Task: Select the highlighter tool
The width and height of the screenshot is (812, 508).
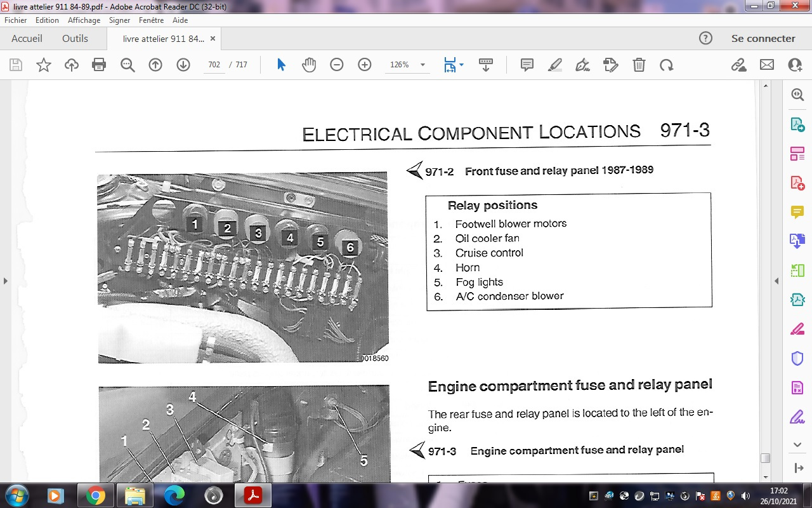Action: pos(555,65)
